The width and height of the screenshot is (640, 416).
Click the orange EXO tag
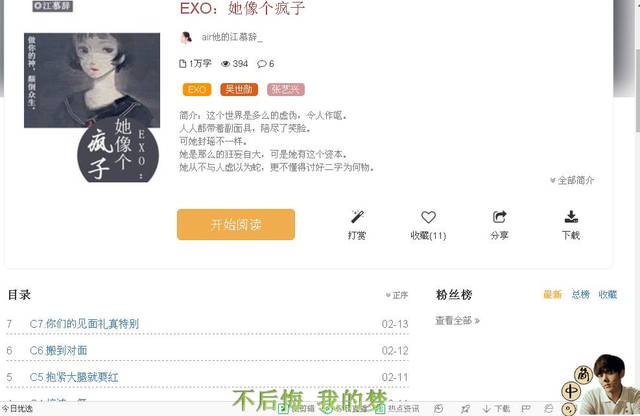tap(197, 89)
